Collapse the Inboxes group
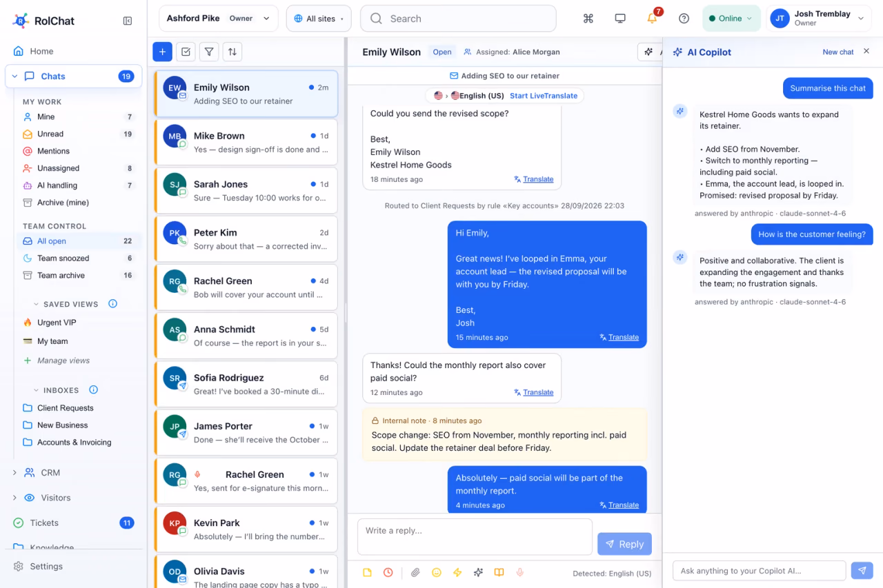The image size is (883, 588). 37,390
